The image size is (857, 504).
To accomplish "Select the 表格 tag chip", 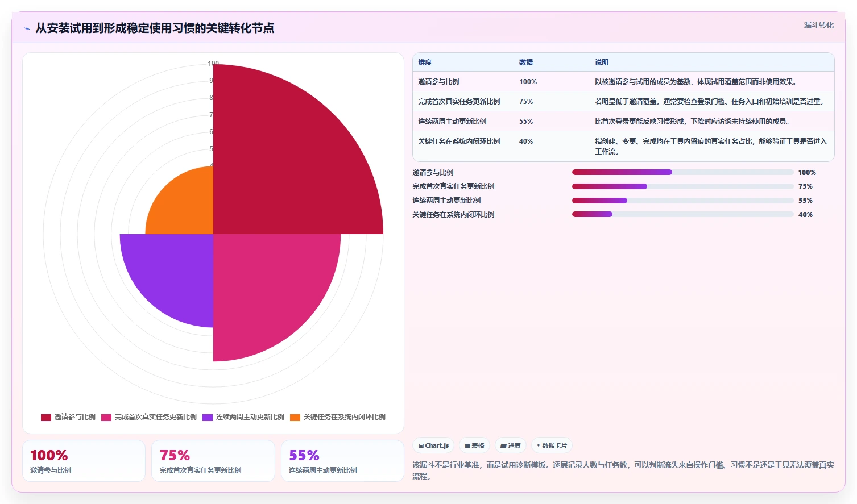I will coord(474,445).
